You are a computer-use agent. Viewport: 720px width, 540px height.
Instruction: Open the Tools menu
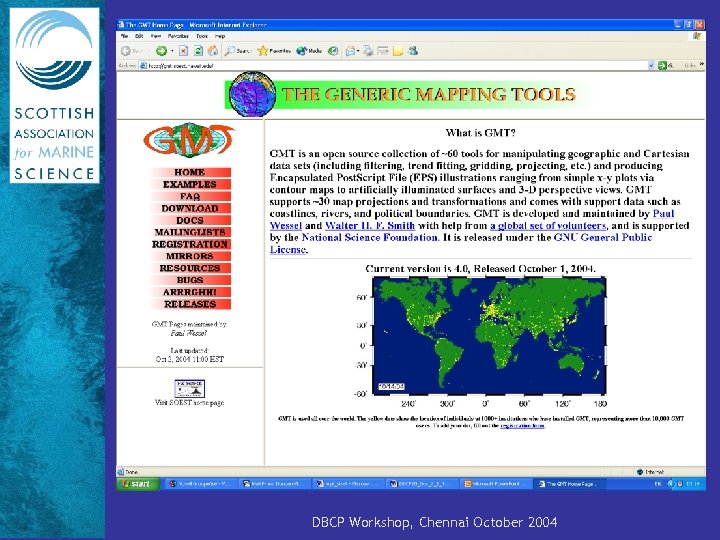tap(202, 36)
